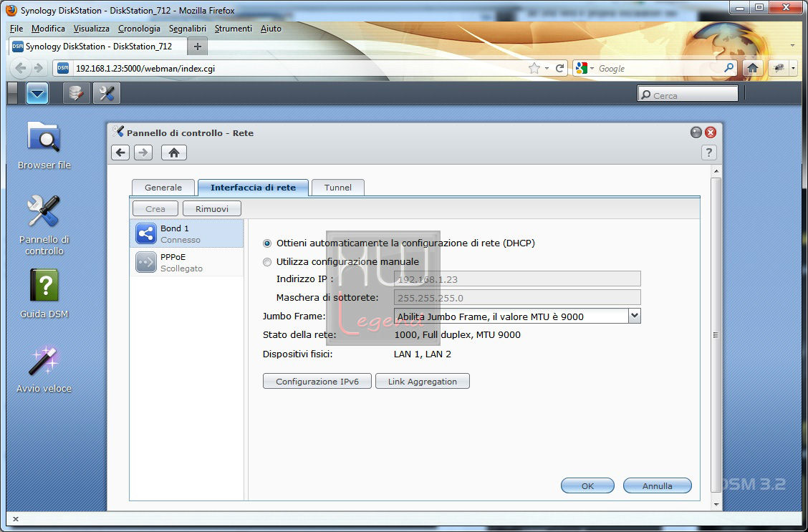Open the Aiuto menu
808x532 pixels.
271,29
